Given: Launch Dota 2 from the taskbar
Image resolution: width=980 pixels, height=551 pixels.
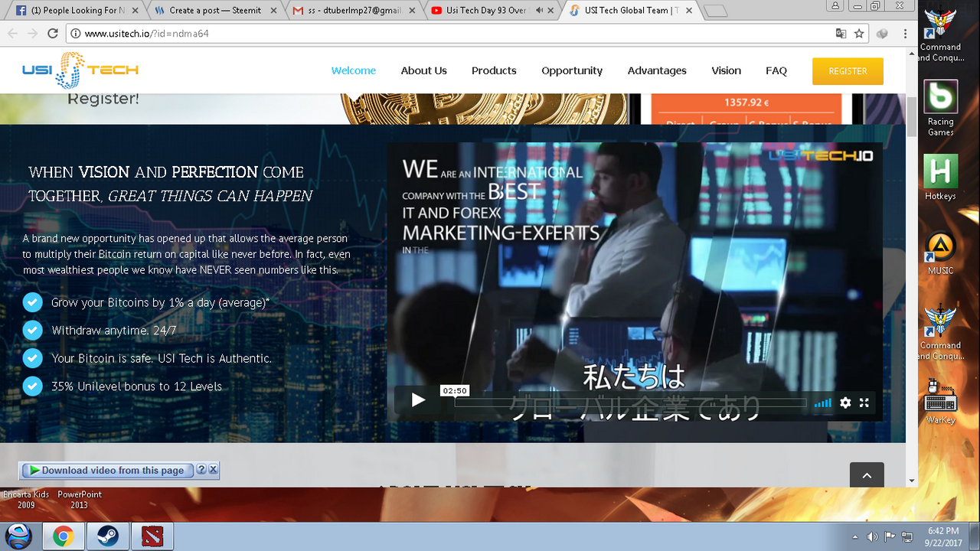Looking at the screenshot, I should tap(152, 536).
